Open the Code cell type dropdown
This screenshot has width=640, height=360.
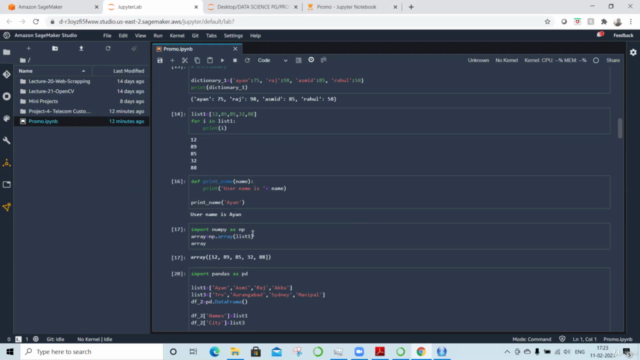click(272, 60)
